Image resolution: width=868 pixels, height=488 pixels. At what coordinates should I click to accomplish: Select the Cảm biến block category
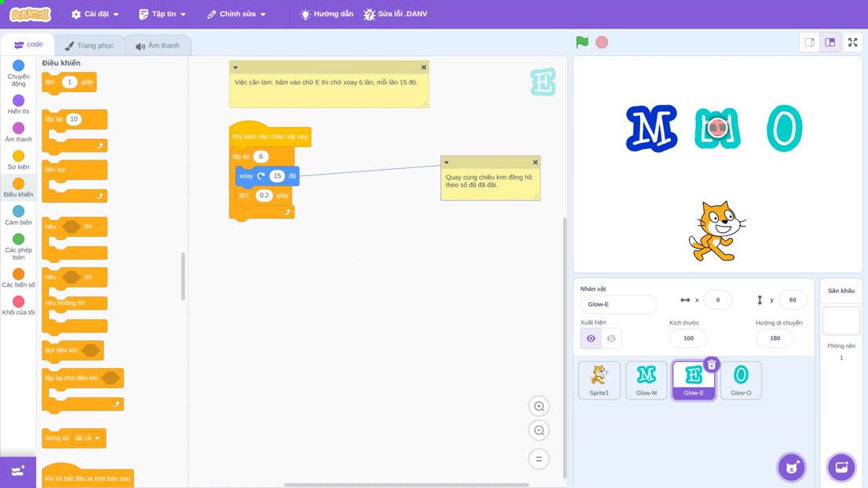18,216
